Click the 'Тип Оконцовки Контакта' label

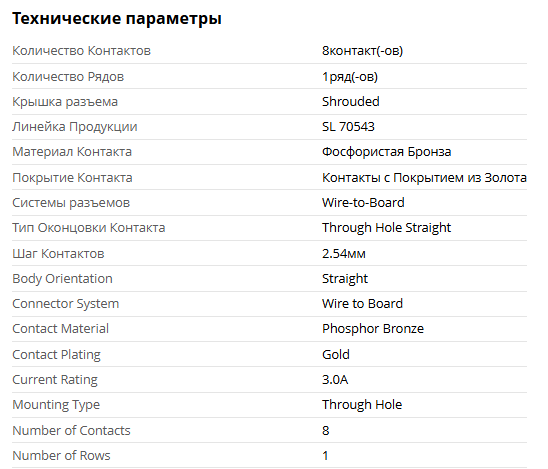(x=88, y=228)
